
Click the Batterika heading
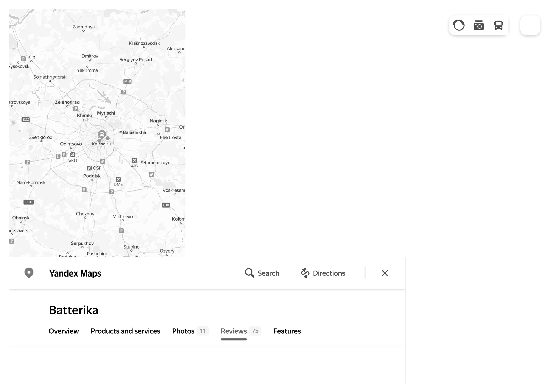73,310
